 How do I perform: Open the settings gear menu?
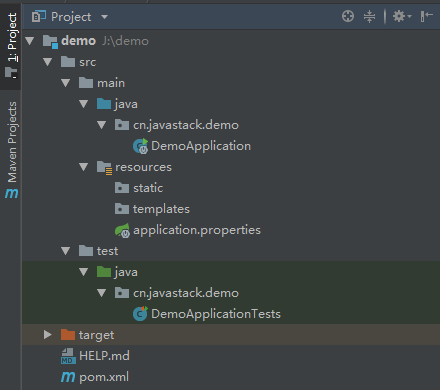point(402,16)
